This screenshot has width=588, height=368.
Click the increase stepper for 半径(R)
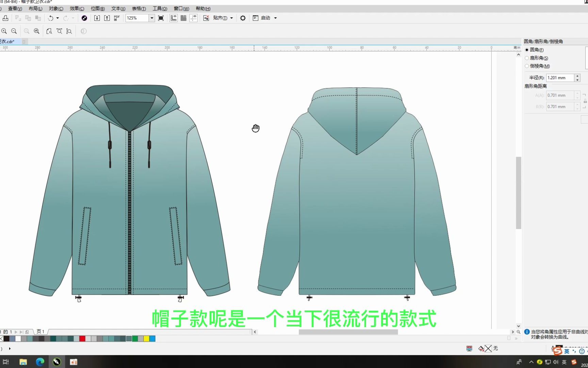[x=577, y=76]
